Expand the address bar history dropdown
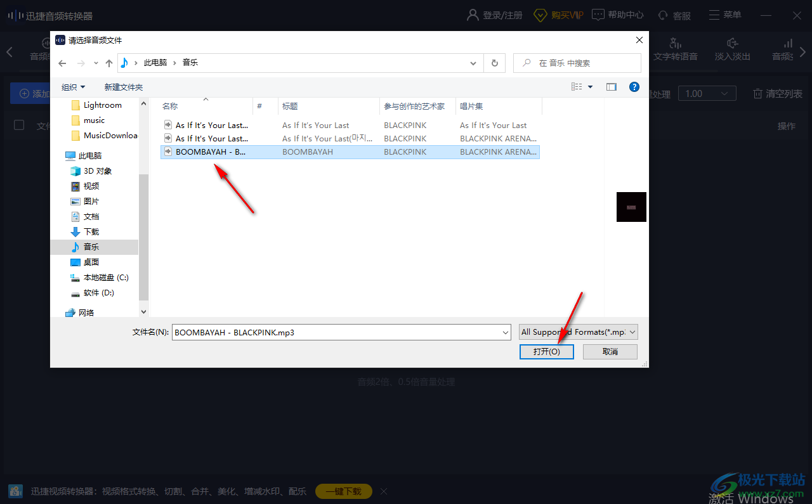 (473, 63)
